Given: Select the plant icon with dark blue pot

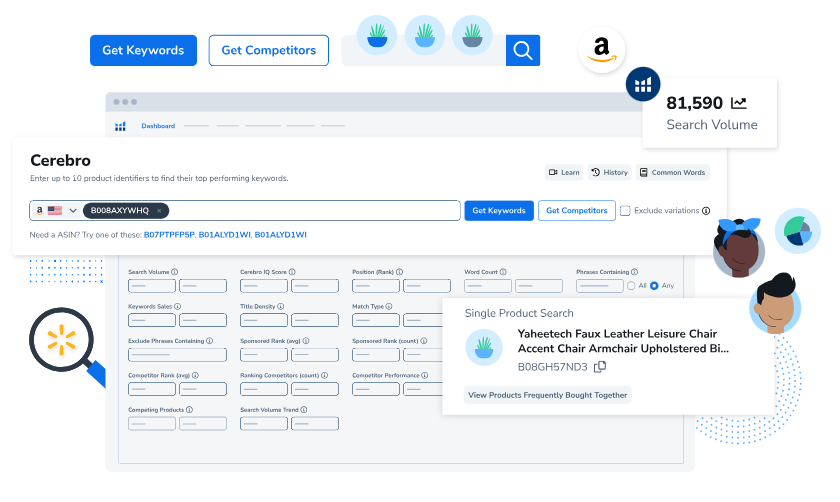Looking at the screenshot, I should point(377,35).
